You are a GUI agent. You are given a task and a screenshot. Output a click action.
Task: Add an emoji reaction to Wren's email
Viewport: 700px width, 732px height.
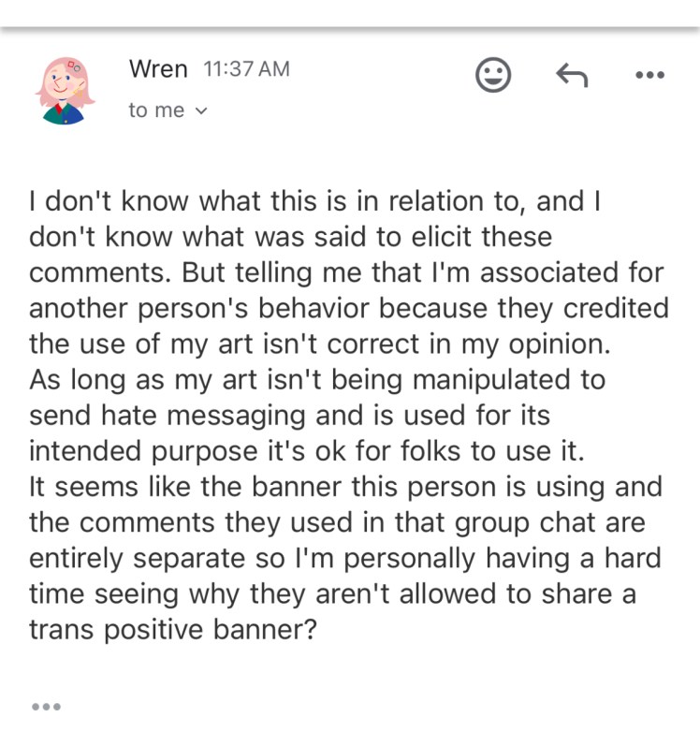tap(493, 76)
